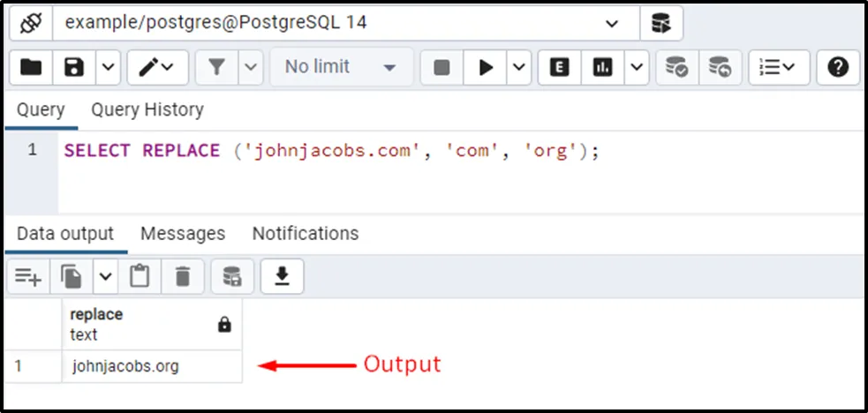The height and width of the screenshot is (413, 868).
Task: Click the Explain (E) icon
Action: click(559, 67)
